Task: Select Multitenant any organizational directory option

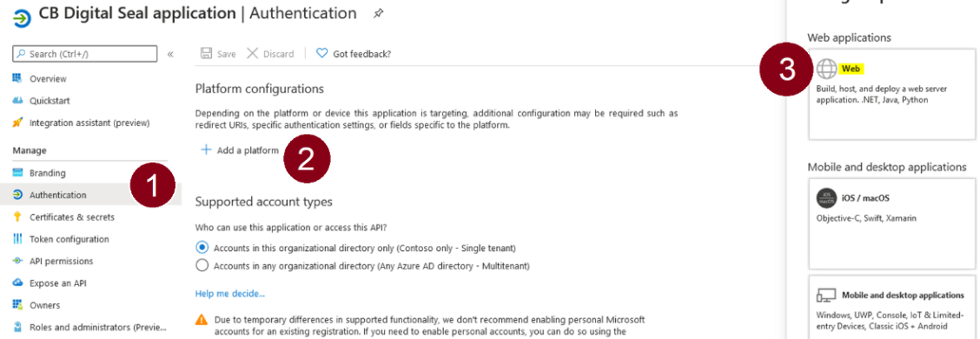Action: point(202,266)
